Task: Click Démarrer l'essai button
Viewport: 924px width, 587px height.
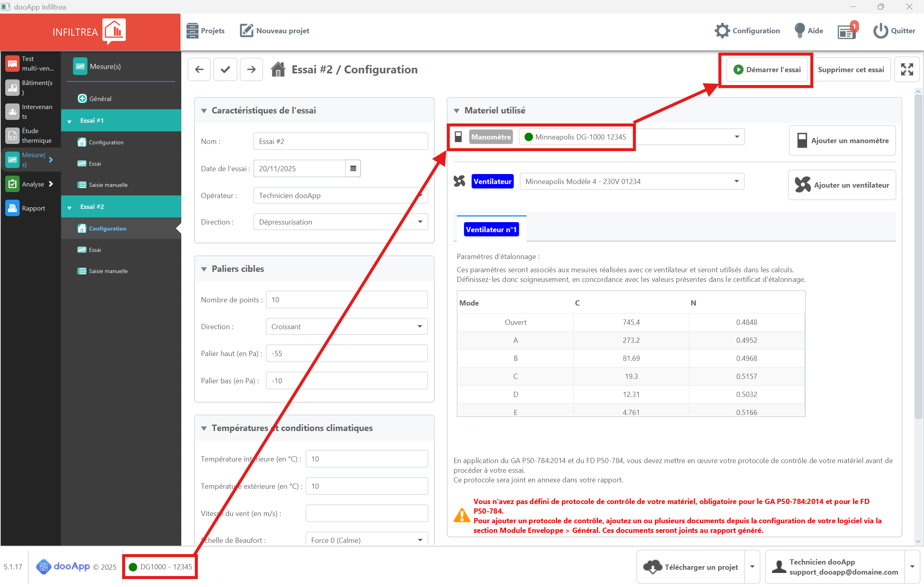Action: coord(767,69)
